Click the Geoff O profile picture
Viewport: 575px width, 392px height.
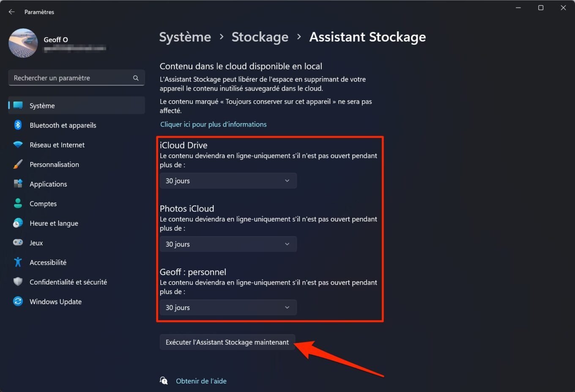(23, 43)
